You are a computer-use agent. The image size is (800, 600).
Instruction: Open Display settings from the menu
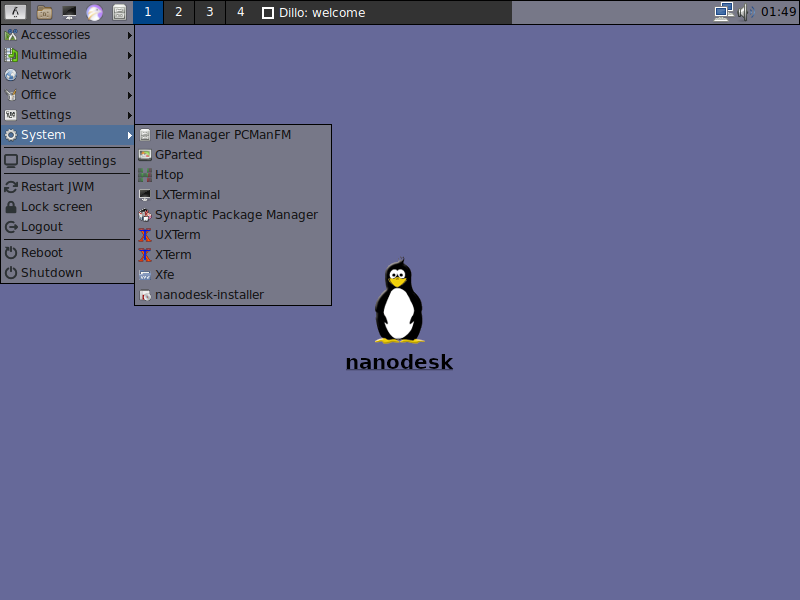68,161
